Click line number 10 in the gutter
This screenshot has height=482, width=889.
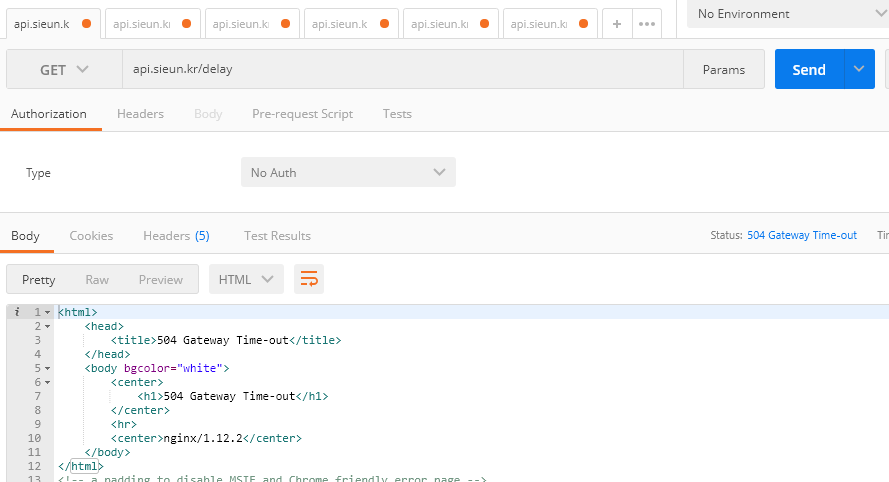click(x=34, y=438)
